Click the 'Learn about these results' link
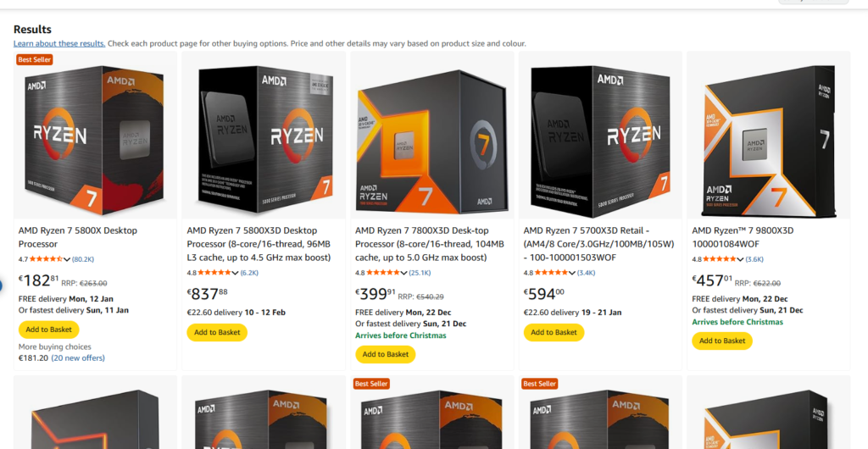Viewport: 868px width, 449px height. click(59, 43)
